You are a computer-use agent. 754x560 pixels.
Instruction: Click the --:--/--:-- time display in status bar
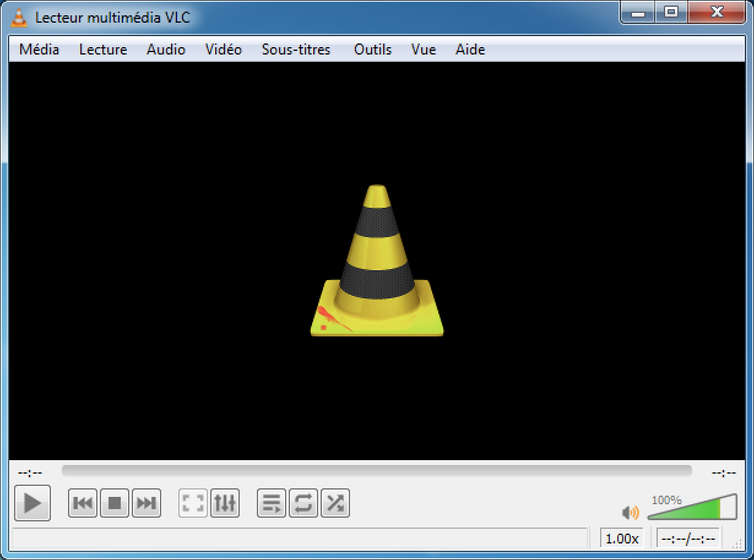pos(688,539)
